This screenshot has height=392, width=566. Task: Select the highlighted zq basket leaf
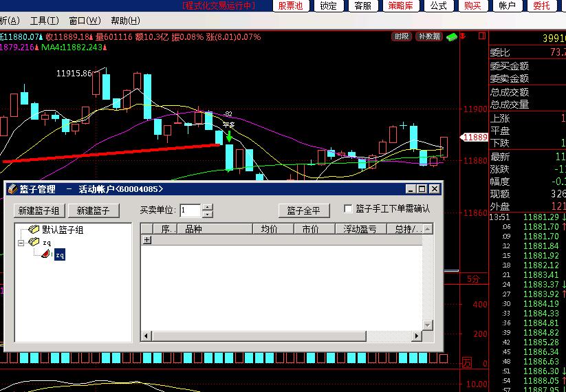[x=60, y=255]
